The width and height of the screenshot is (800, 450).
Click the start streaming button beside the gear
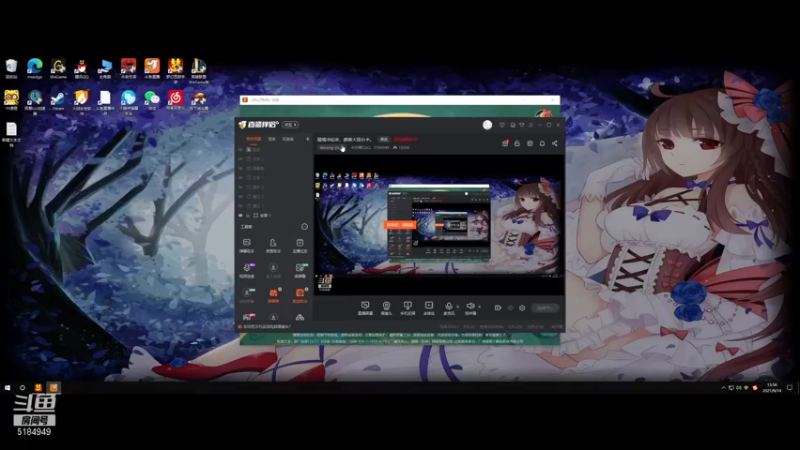point(544,308)
